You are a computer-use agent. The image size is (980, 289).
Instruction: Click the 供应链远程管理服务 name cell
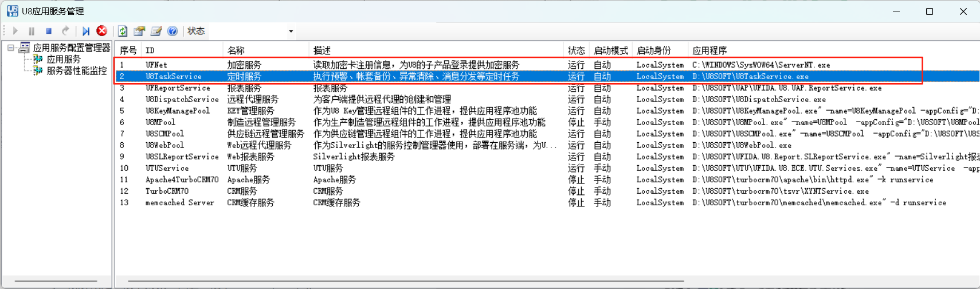pyautogui.click(x=265, y=134)
